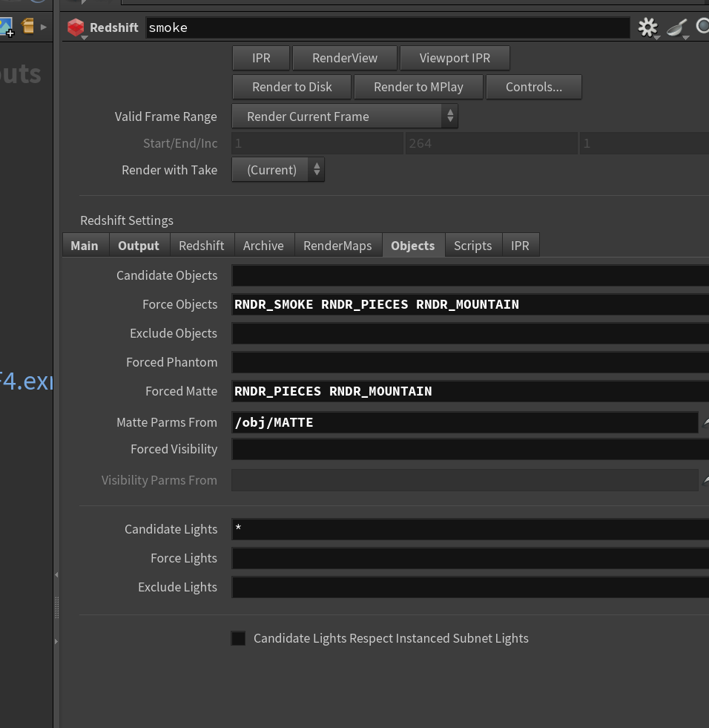709x728 pixels.
Task: Click Render to Disk
Action: pos(292,87)
